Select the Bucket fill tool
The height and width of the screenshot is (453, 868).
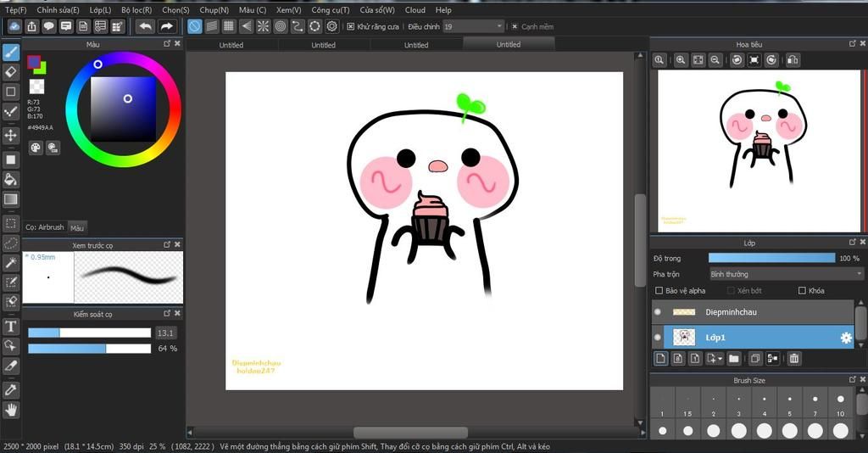click(x=10, y=180)
